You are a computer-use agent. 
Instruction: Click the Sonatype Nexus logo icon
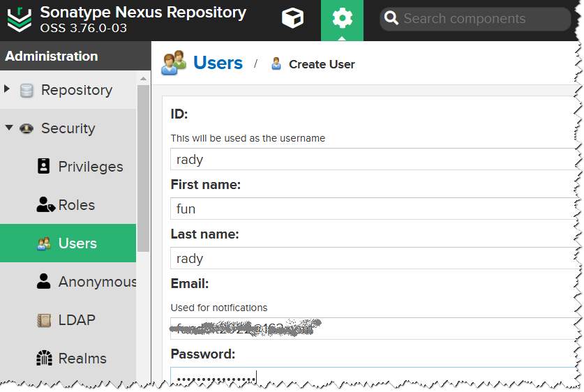click(x=20, y=19)
